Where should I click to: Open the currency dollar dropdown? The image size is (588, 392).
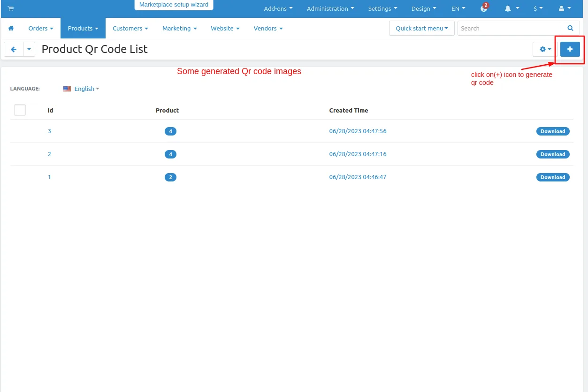[x=538, y=8]
